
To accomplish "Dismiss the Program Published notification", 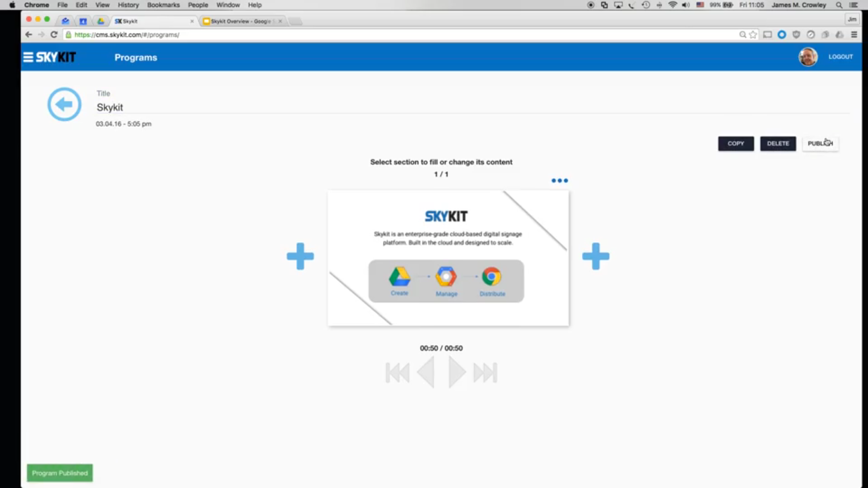I will pos(60,473).
